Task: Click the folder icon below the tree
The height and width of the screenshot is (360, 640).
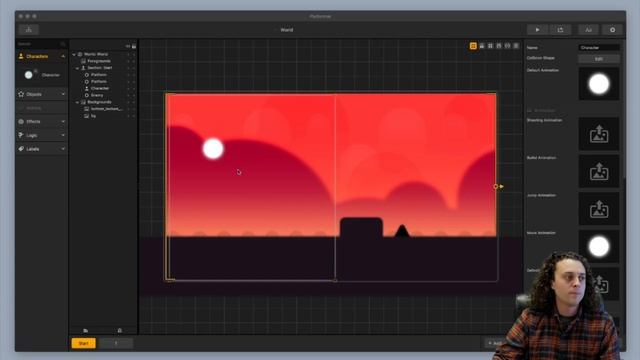Action: [85, 330]
